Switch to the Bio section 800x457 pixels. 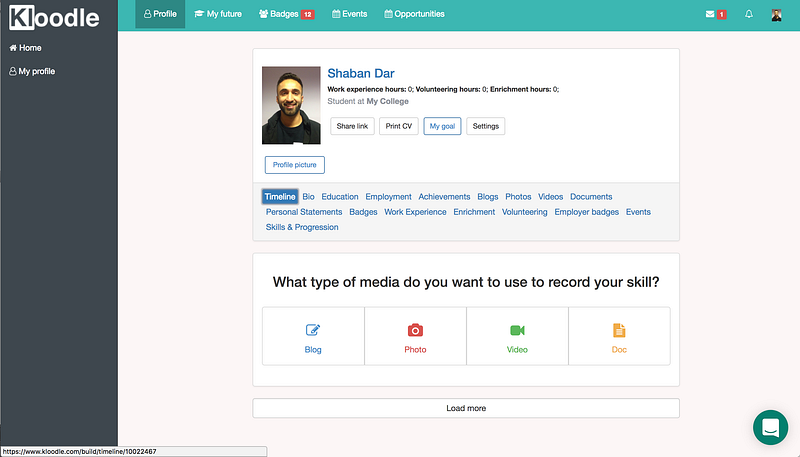[308, 197]
